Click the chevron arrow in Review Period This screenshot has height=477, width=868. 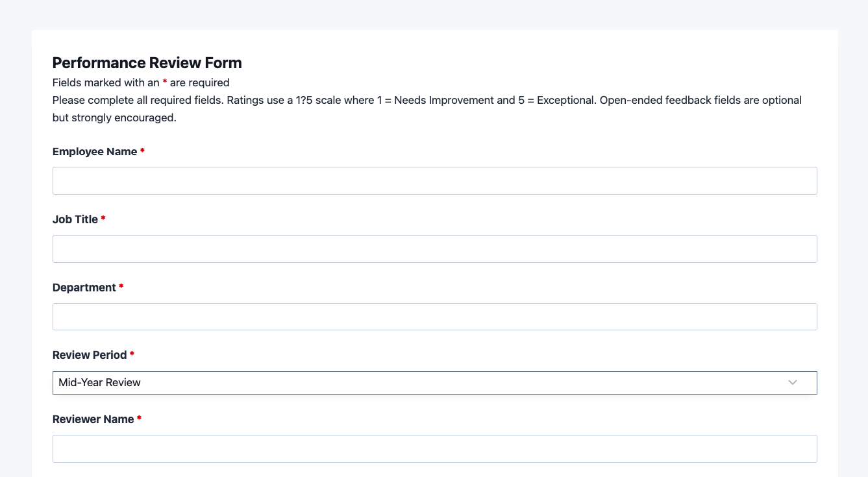tap(792, 383)
